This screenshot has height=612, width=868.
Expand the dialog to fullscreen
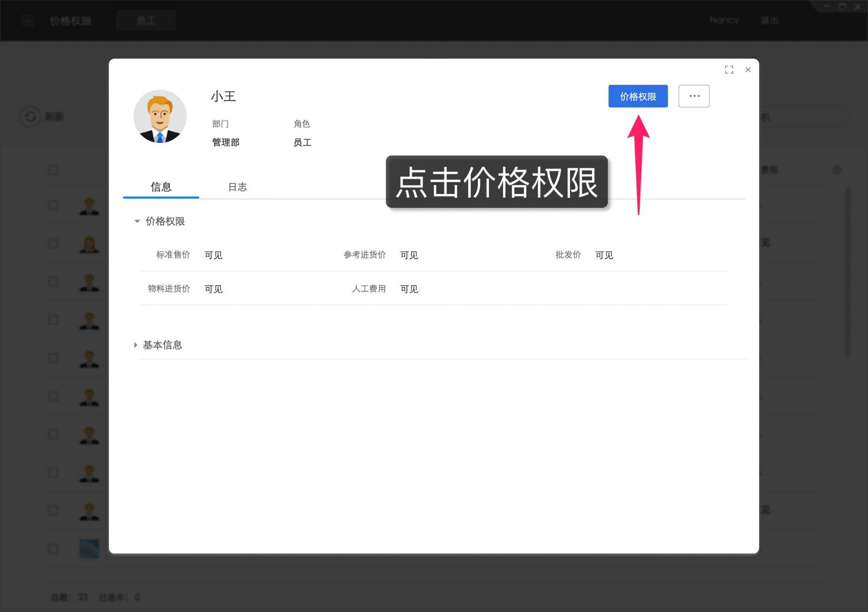[x=729, y=69]
